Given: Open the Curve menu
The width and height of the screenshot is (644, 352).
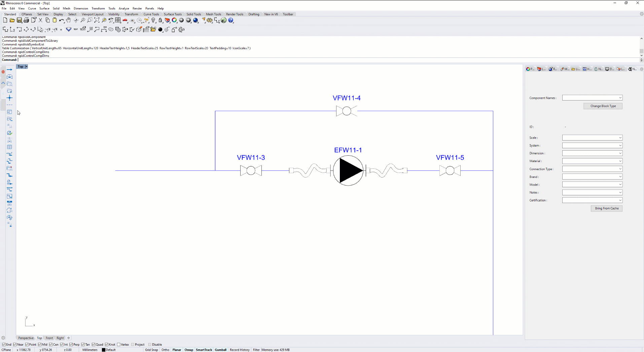Looking at the screenshot, I should 32,8.
